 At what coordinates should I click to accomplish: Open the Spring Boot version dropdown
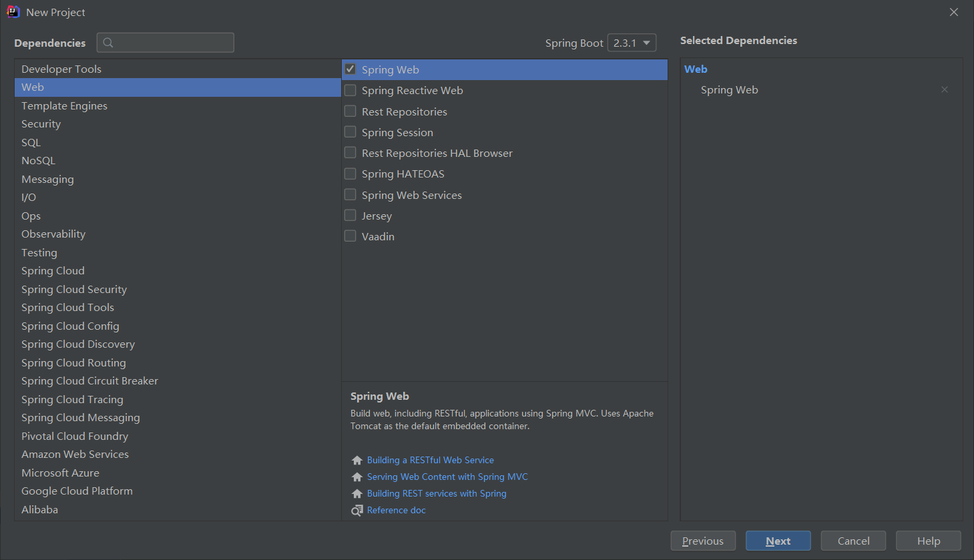[x=632, y=43]
